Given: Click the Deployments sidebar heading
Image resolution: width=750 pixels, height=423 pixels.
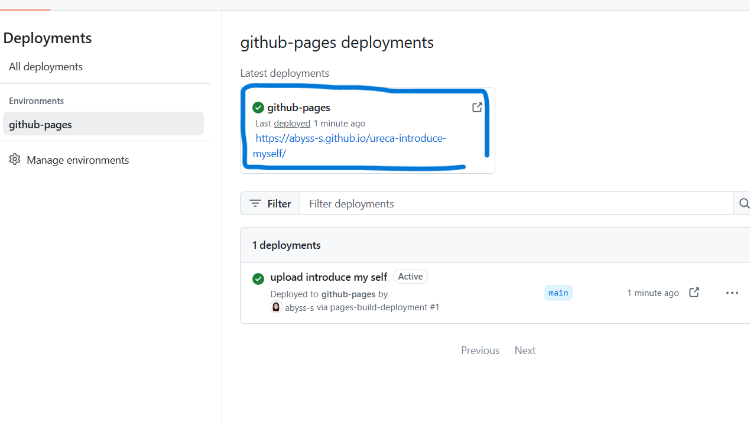Looking at the screenshot, I should 47,38.
